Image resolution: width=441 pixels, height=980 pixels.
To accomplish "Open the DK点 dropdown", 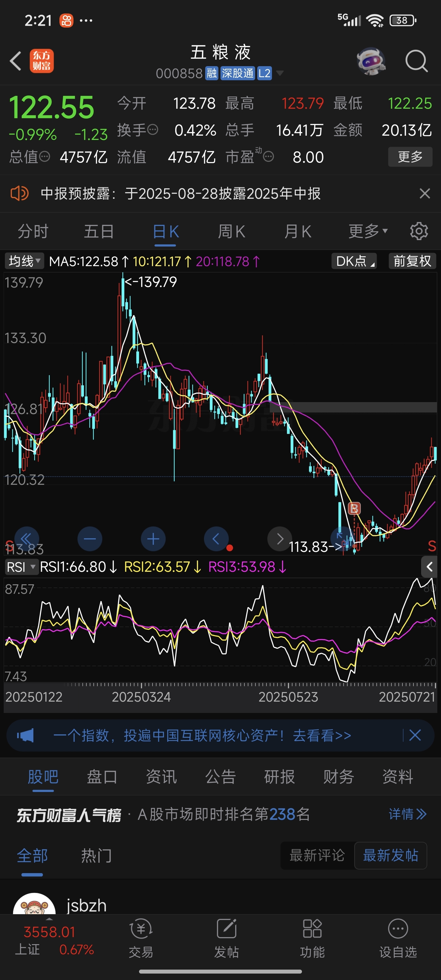I will click(x=354, y=261).
